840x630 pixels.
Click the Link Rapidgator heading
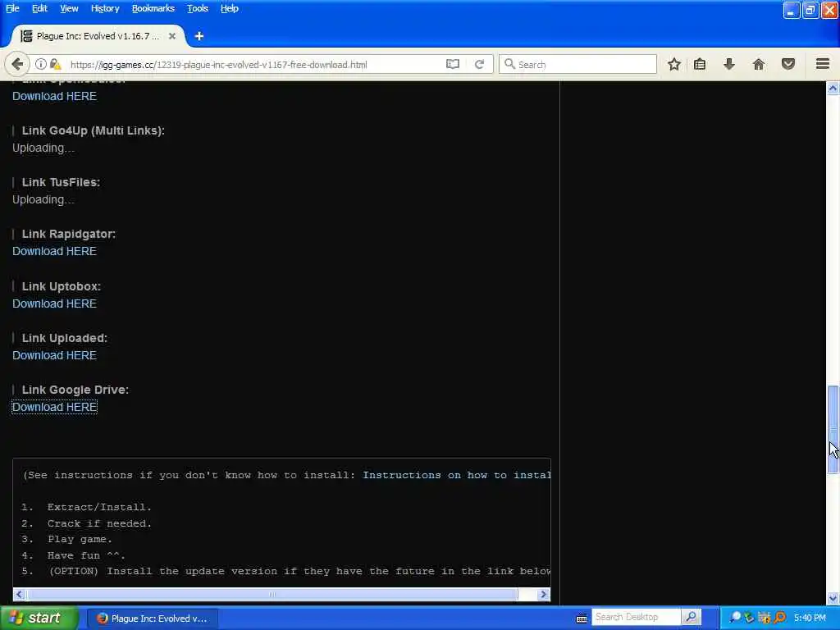point(69,234)
